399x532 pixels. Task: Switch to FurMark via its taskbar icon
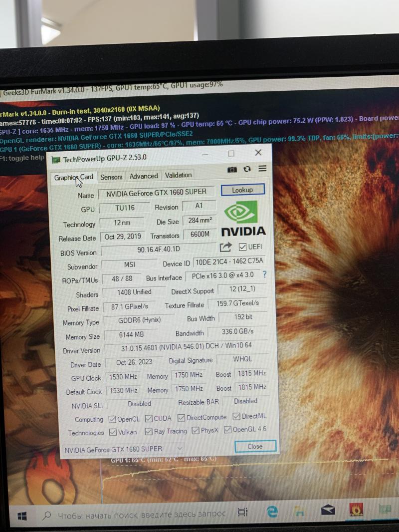(356, 509)
